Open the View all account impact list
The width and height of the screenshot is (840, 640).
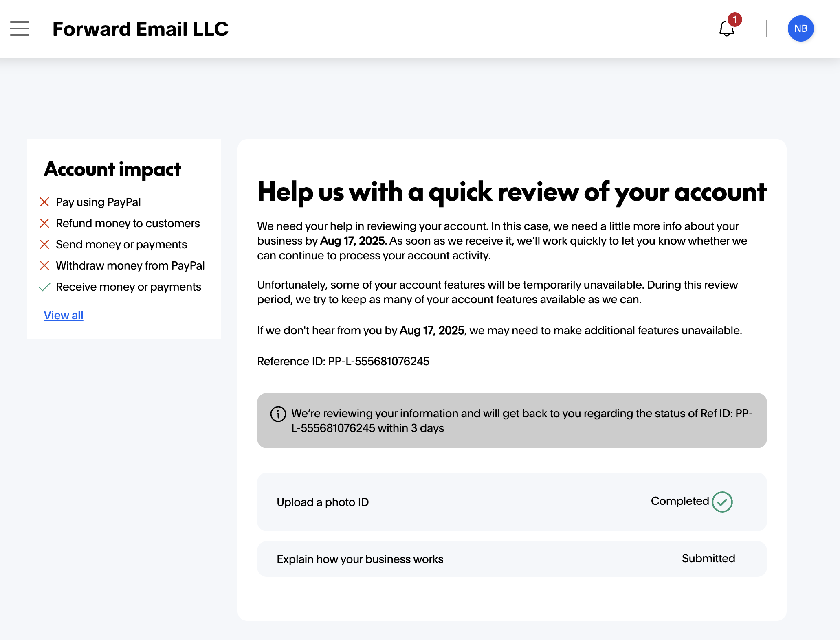point(63,315)
